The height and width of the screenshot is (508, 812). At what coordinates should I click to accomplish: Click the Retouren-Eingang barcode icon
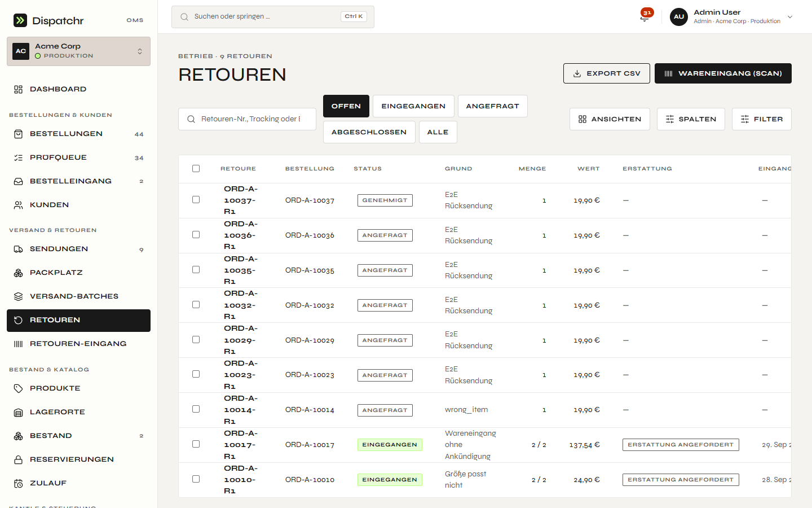point(19,344)
